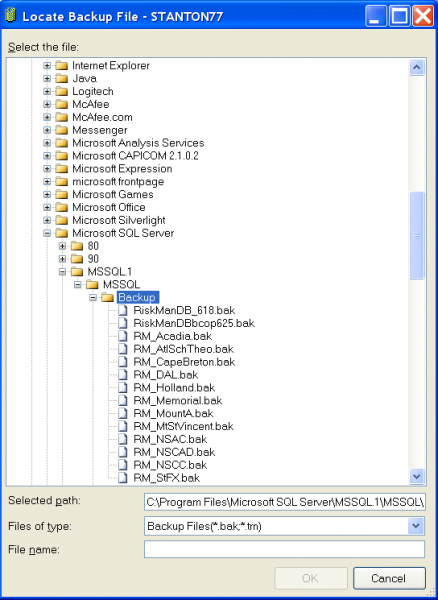Click the Java folder icon
438x600 pixels.
click(62, 79)
